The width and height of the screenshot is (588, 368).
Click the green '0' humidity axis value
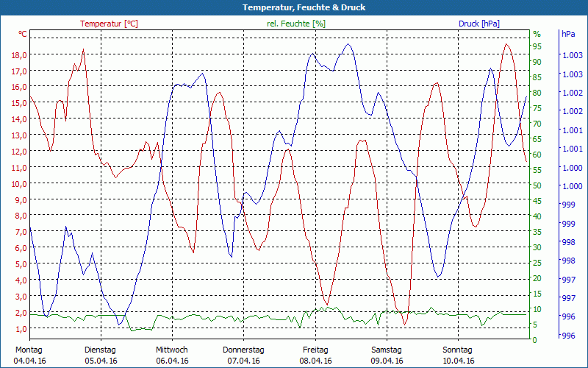point(535,340)
